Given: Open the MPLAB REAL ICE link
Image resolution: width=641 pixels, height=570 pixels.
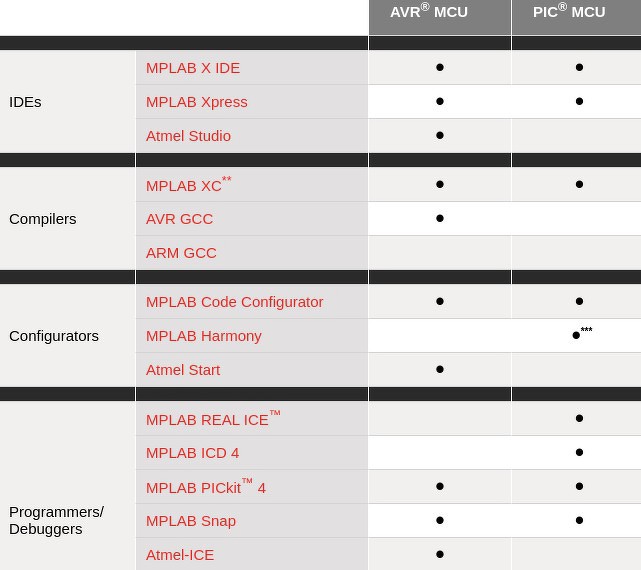Looking at the screenshot, I should click(213, 419).
